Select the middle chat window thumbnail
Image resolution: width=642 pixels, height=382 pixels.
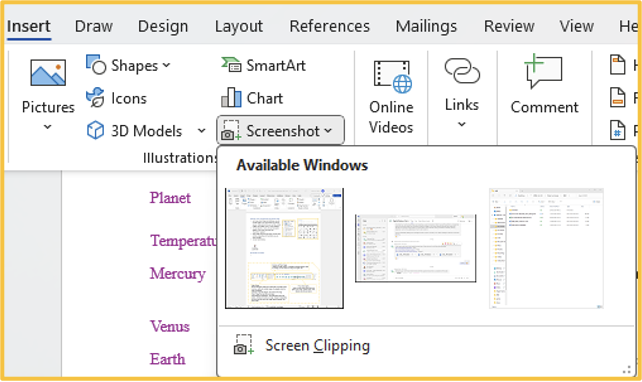point(416,248)
